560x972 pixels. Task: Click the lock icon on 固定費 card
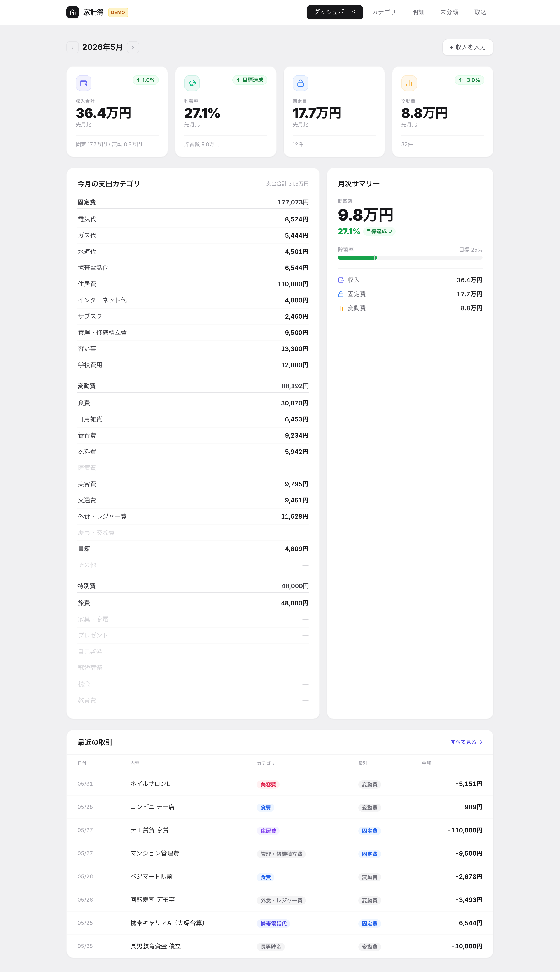(x=300, y=83)
